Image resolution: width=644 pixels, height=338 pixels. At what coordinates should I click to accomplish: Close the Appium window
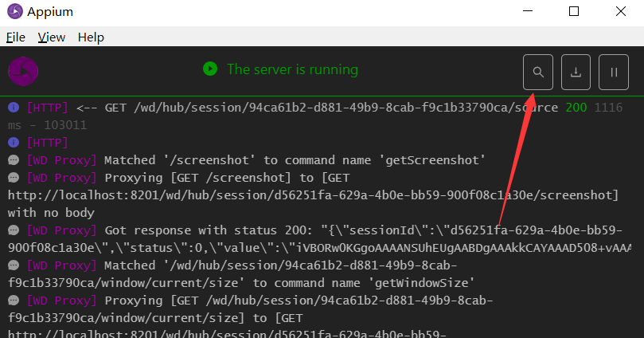621,11
